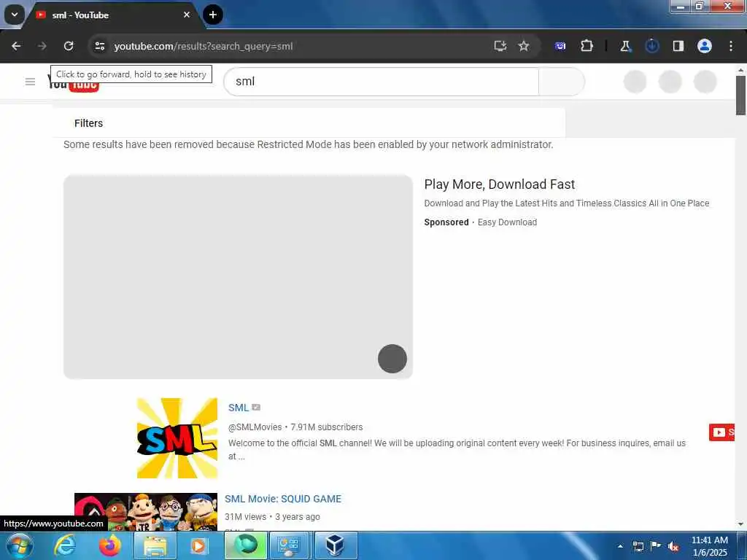Open Windows Explorer folder on taskbar
This screenshot has width=747, height=560.
tap(155, 545)
